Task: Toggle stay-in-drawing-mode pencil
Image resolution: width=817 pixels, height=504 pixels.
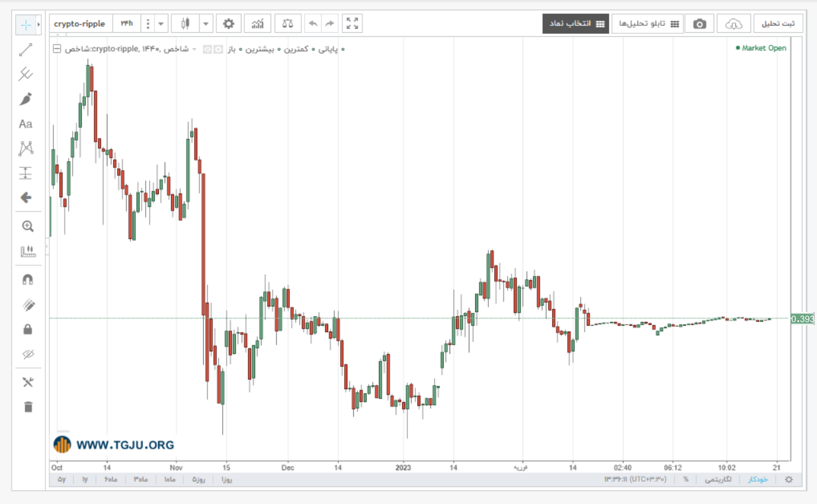Action: tap(28, 304)
